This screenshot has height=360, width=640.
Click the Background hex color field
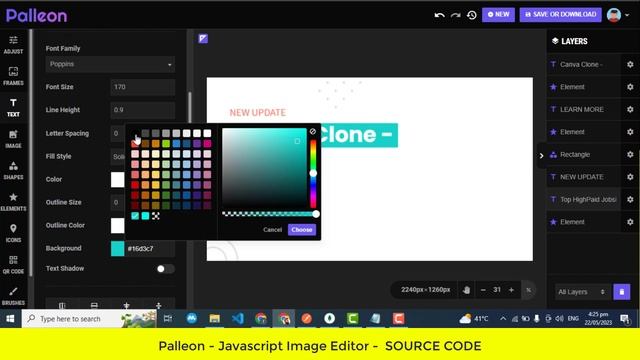pyautogui.click(x=150, y=249)
